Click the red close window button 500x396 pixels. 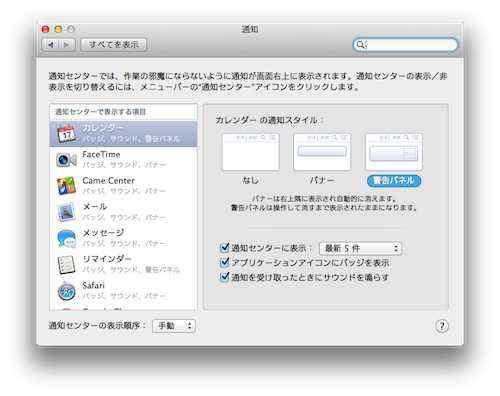tap(45, 29)
